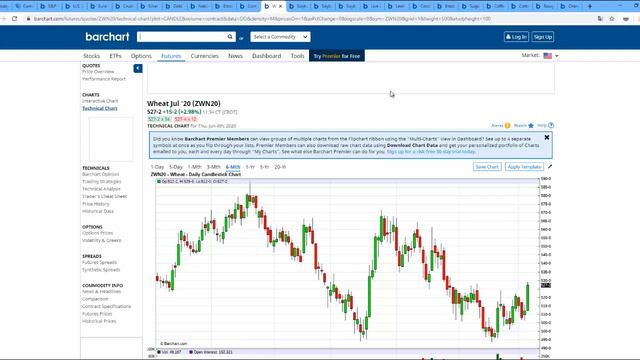Open the News menu

pyautogui.click(x=235, y=56)
